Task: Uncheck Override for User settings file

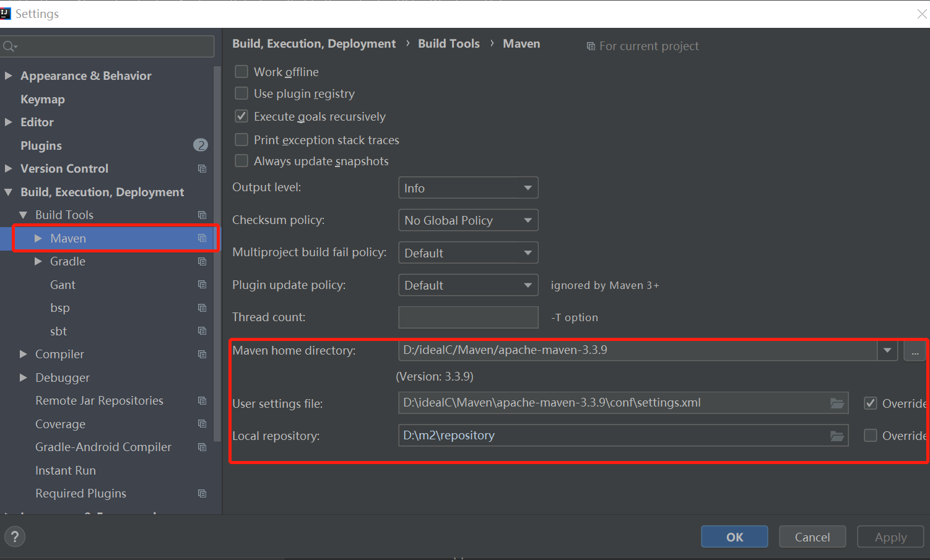Action: 871,403
